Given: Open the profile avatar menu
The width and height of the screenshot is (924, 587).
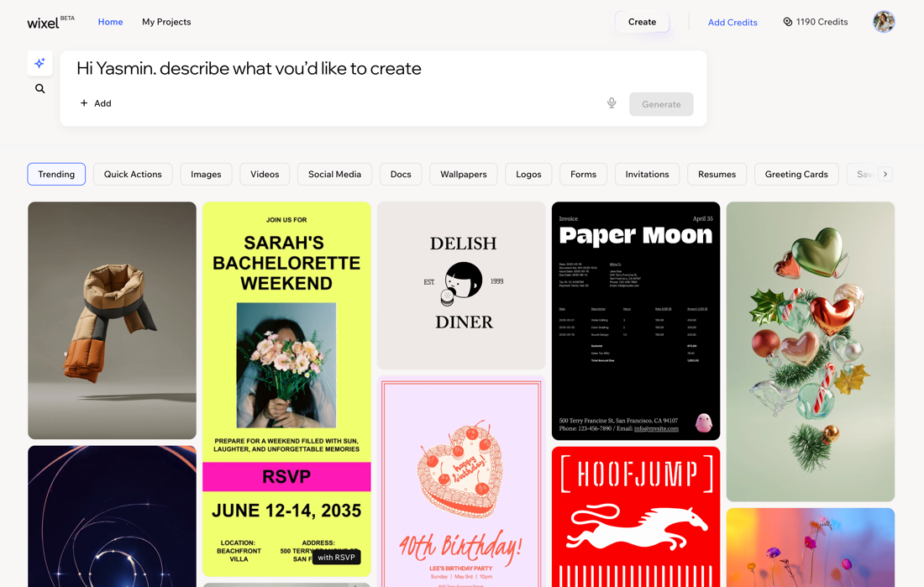Looking at the screenshot, I should [884, 21].
